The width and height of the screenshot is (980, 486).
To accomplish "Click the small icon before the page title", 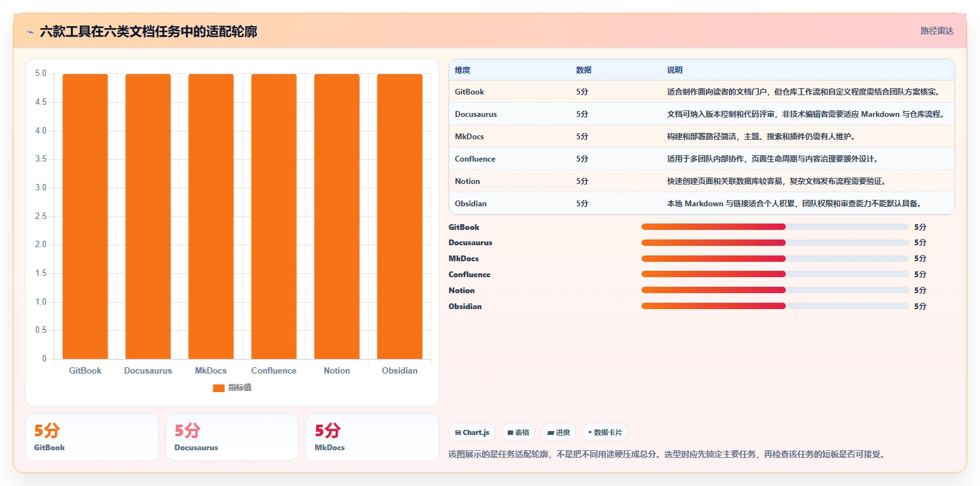I will [31, 32].
